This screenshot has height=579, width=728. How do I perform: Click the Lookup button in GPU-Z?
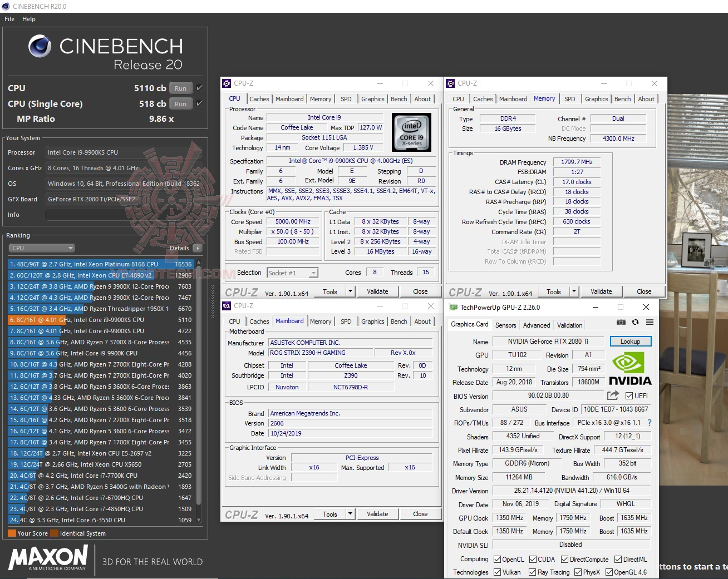[631, 342]
